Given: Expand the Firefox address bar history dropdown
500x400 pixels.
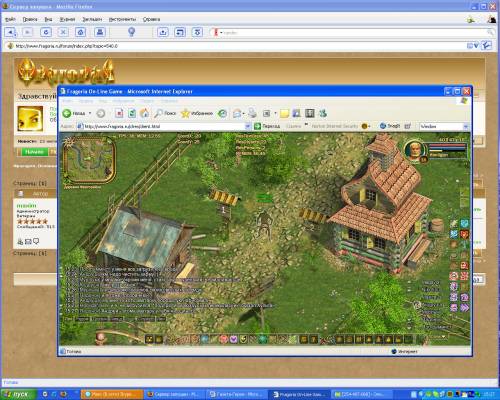Looking at the screenshot, I should [x=476, y=46].
